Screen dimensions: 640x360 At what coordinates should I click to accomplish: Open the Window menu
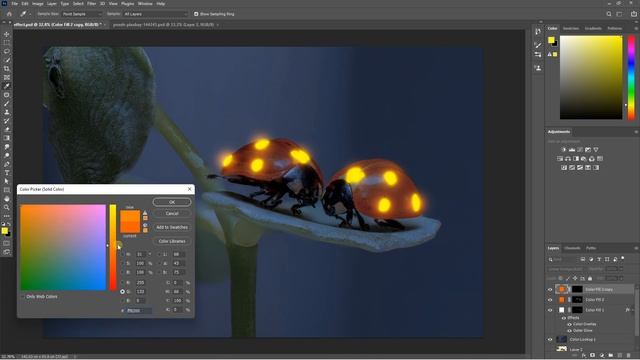pos(145,4)
